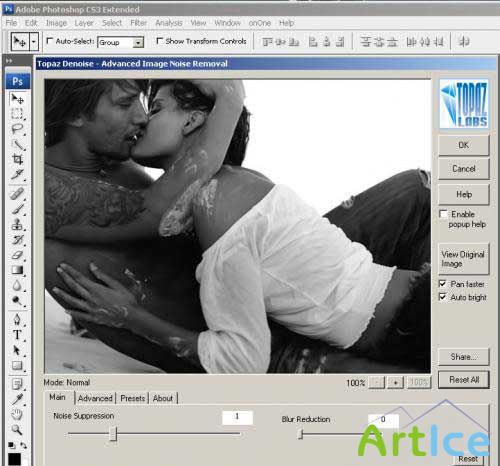Select the Path Selection tool
Image resolution: width=500 pixels, height=466 pixels.
pos(17,350)
